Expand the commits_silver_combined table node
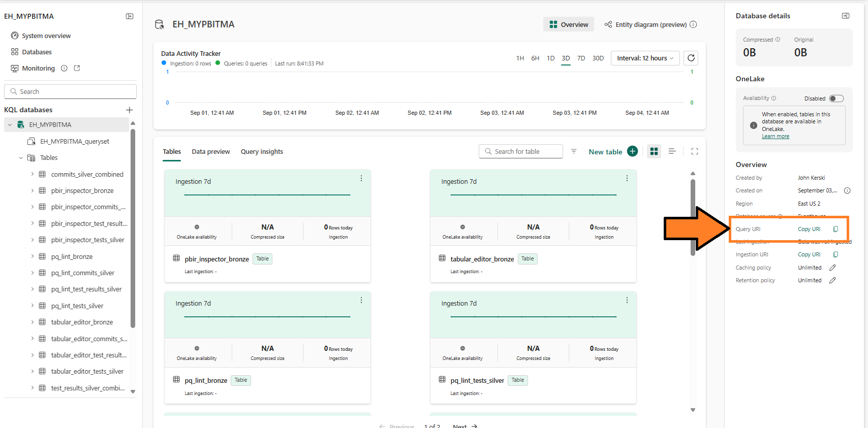 click(32, 174)
